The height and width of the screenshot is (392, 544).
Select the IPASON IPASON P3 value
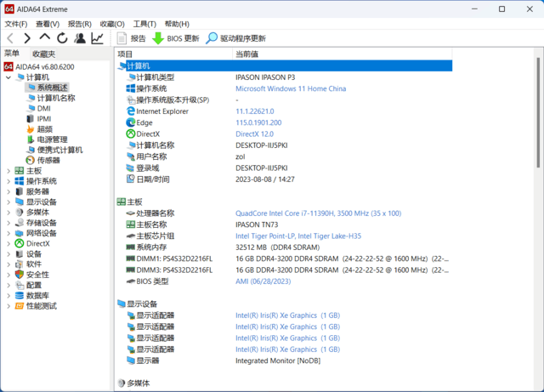click(265, 77)
